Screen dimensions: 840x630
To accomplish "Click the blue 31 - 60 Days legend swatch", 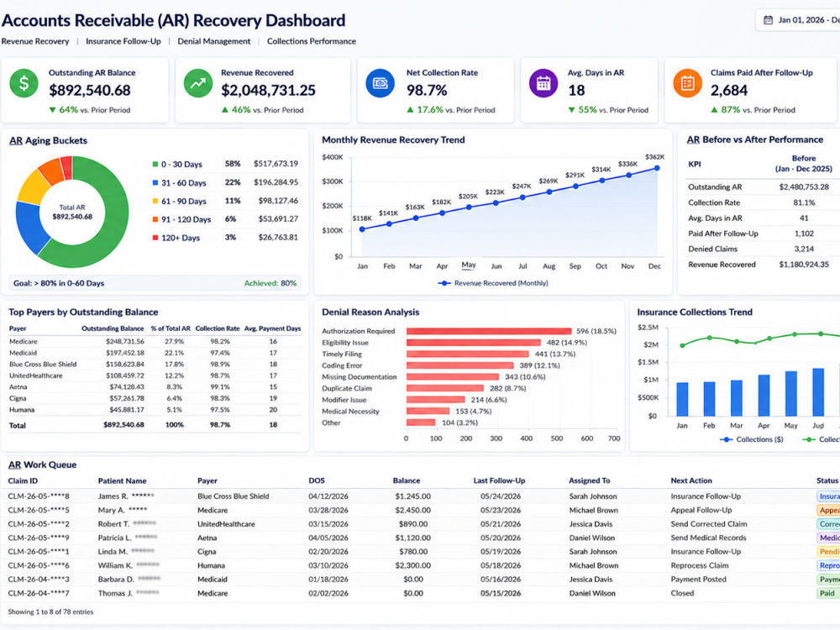I will pos(155,182).
